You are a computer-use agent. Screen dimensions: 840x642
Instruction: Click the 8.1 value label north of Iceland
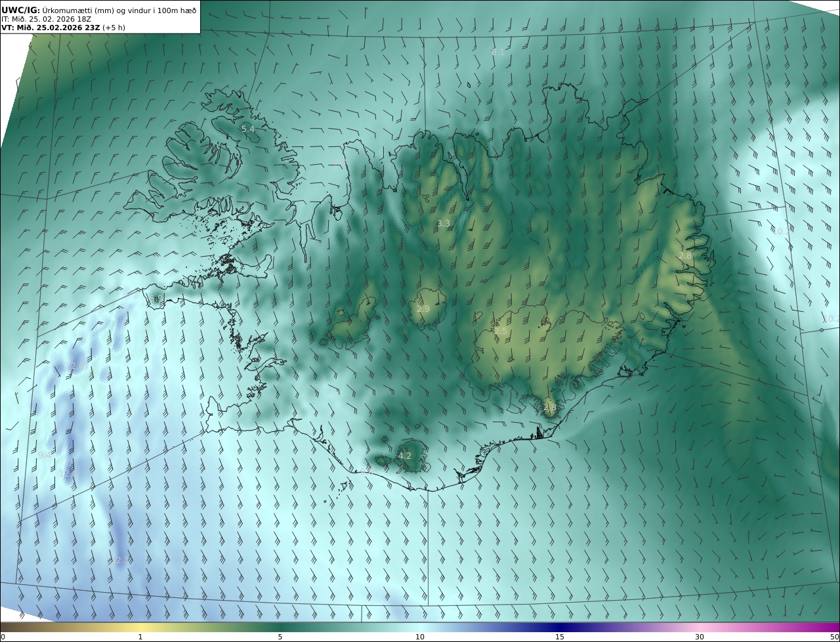pos(498,52)
